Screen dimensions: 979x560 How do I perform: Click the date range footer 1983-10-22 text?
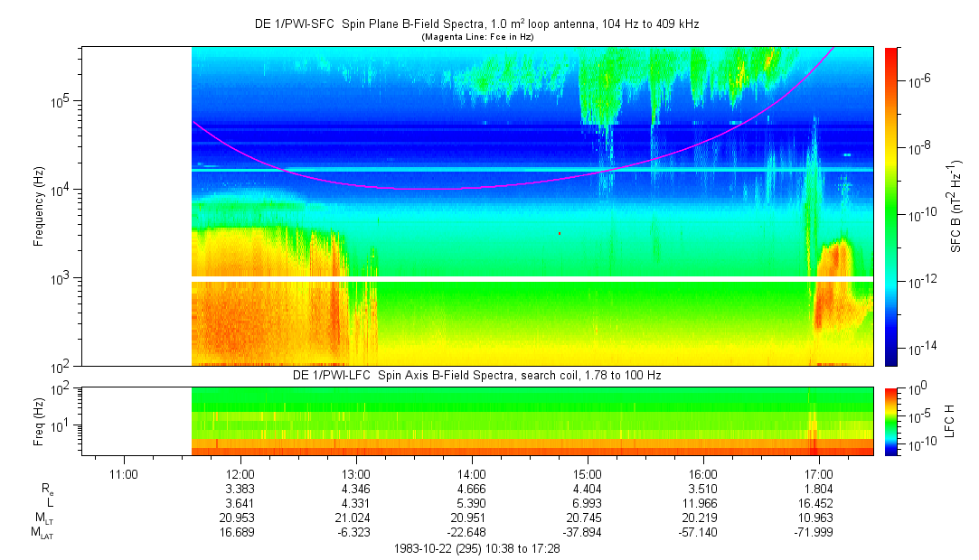tap(476, 548)
